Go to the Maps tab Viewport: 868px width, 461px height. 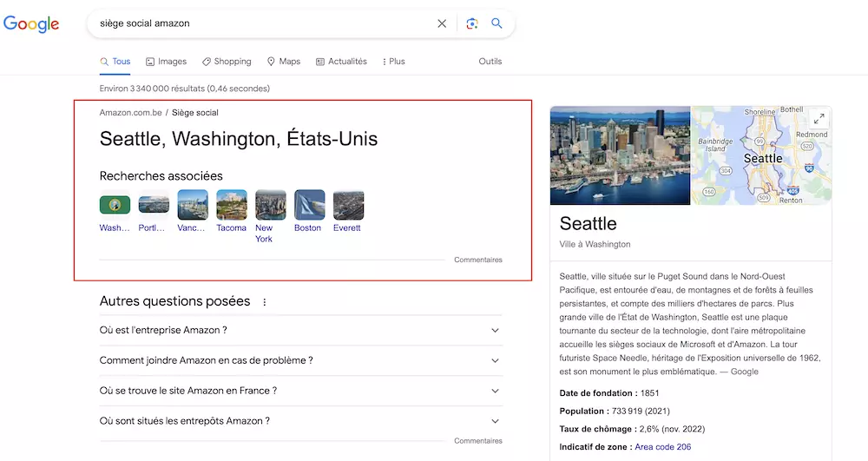284,62
